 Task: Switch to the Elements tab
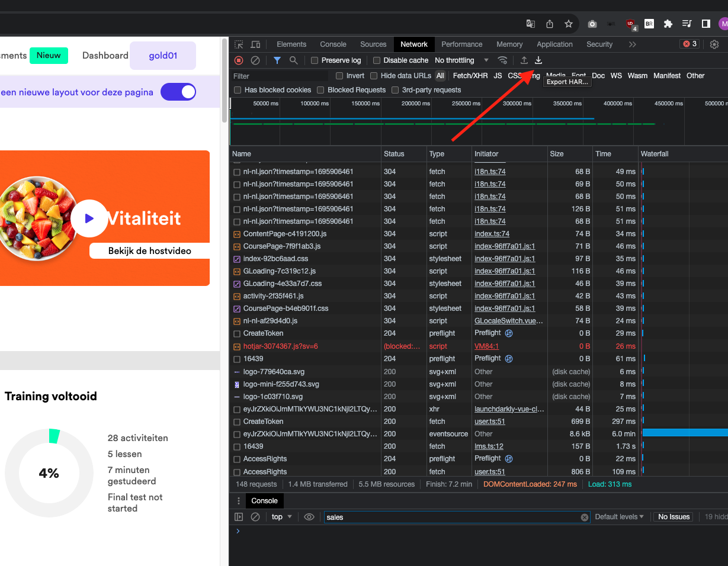[291, 44]
